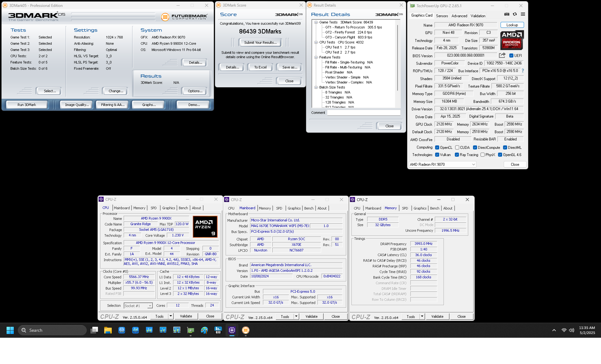This screenshot has height=364, width=601.
Task: Open Paint from the taskbar
Action: 204,330
